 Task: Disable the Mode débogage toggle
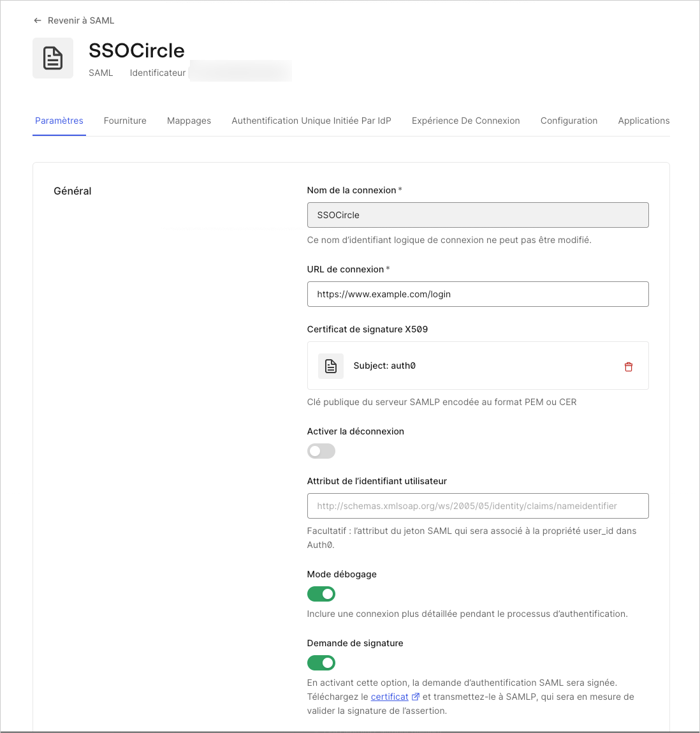321,594
